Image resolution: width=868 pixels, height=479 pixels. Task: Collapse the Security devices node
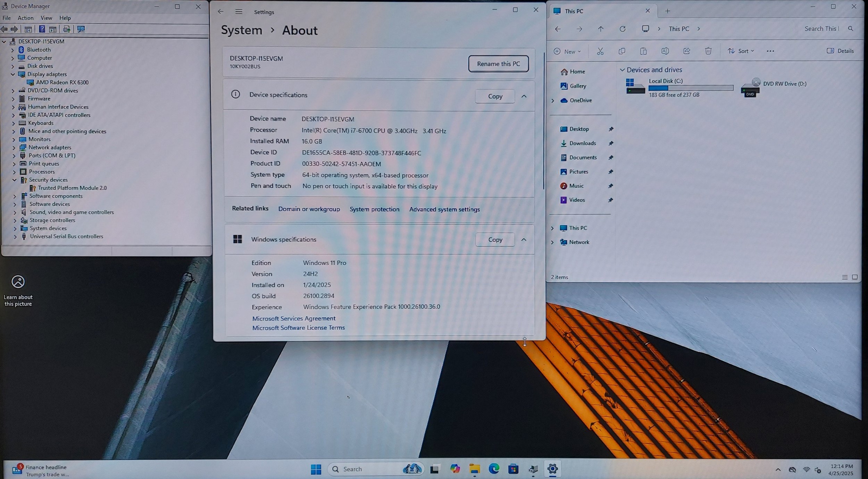click(14, 180)
